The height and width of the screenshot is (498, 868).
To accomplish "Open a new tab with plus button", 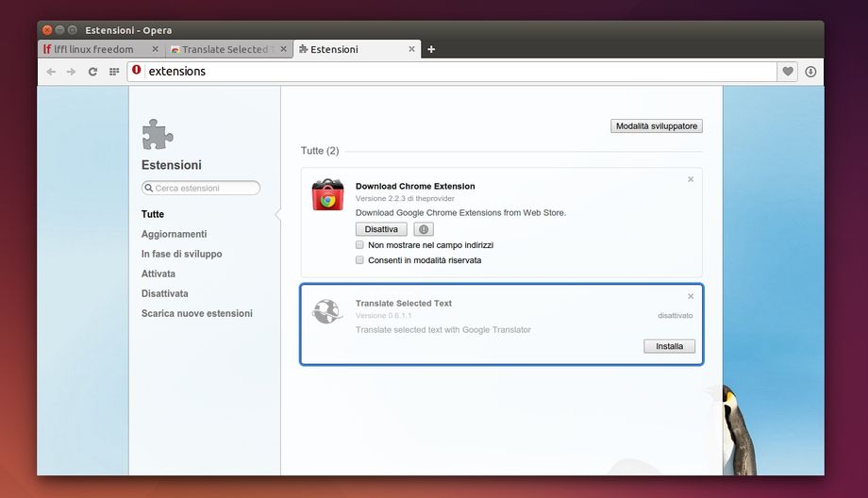I will pyautogui.click(x=431, y=49).
